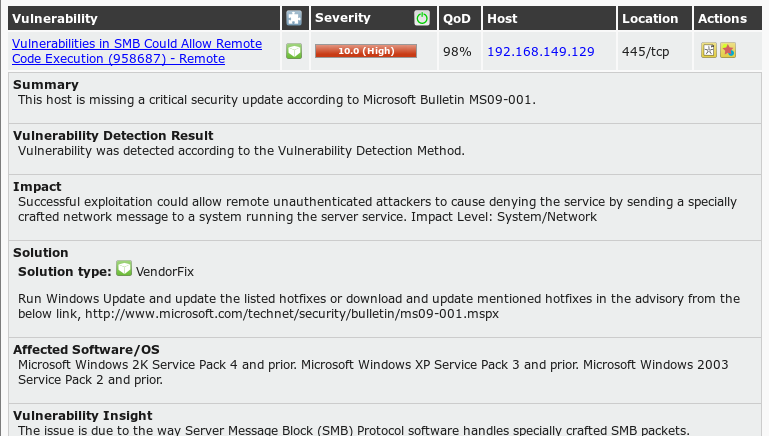Click the green VendorFix cube in result row
The image size is (769, 436).
(x=294, y=51)
